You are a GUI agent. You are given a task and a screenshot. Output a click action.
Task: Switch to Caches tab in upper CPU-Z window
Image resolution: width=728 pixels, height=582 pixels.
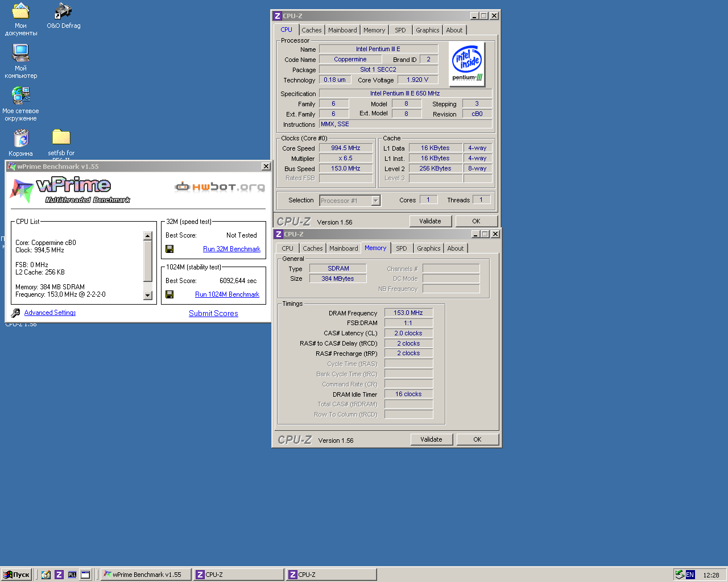311,30
